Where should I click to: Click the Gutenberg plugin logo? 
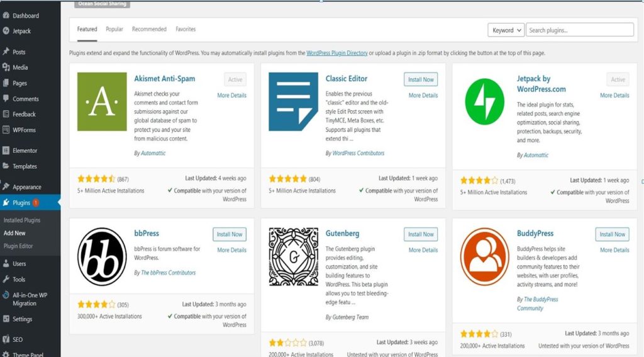click(x=293, y=257)
